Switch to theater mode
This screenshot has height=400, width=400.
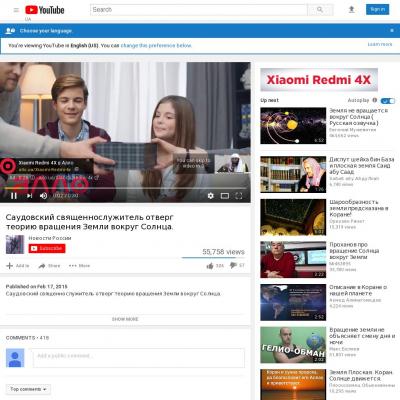(x=225, y=196)
